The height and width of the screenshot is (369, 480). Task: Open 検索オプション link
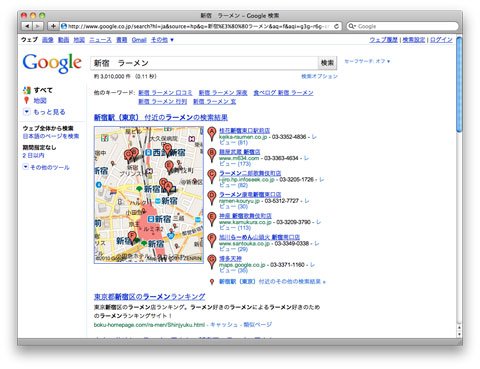click(x=319, y=76)
